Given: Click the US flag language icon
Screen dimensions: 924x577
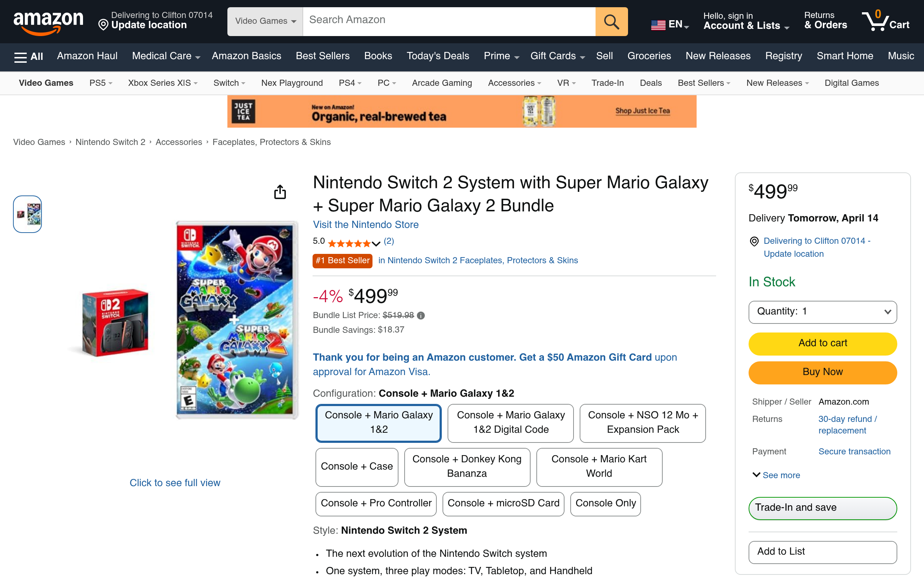Looking at the screenshot, I should point(658,25).
